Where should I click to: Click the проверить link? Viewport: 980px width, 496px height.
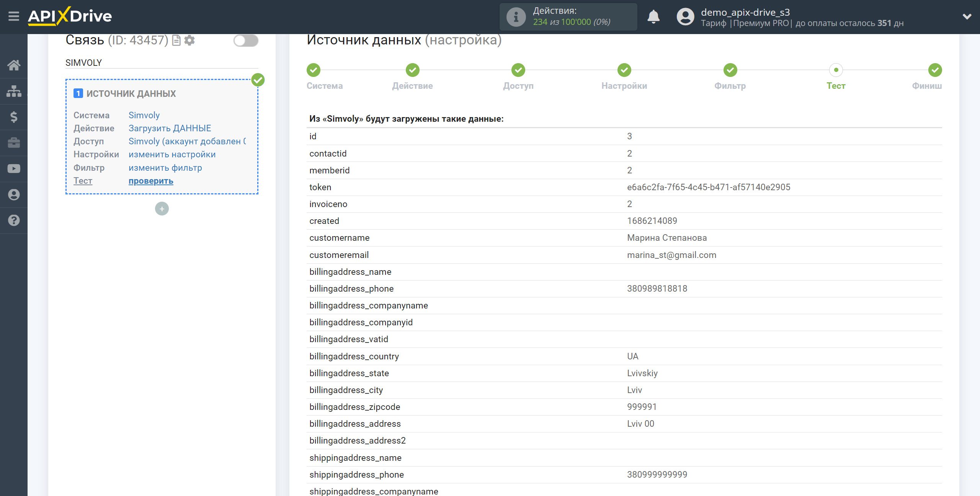pos(151,181)
